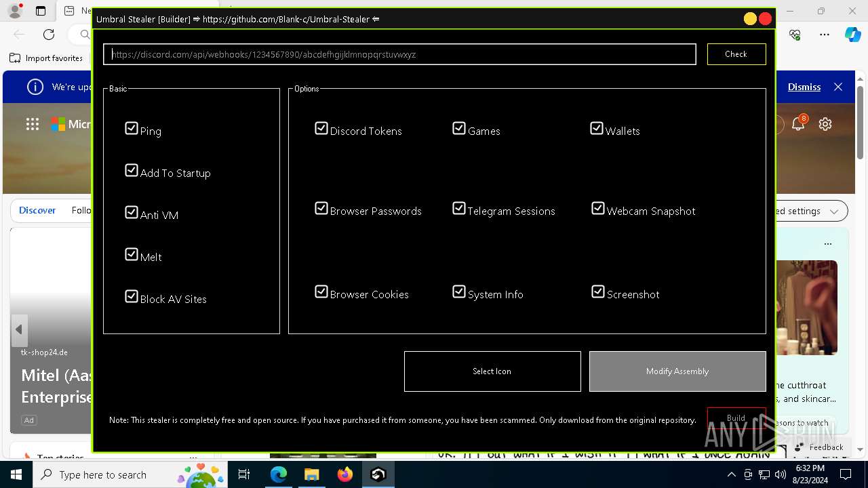The width and height of the screenshot is (868, 488).
Task: Expand the hidden system tray icons chevron
Action: [x=731, y=474]
